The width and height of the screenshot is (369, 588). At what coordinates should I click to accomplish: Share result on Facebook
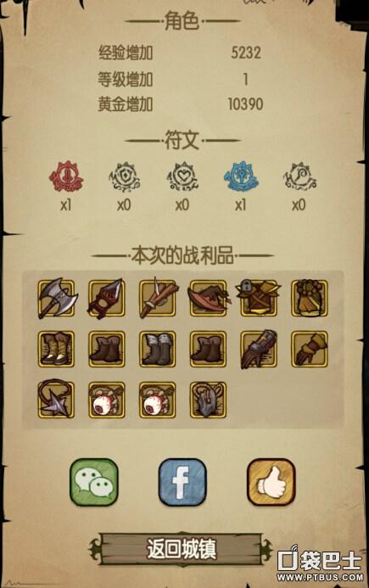pos(182,483)
